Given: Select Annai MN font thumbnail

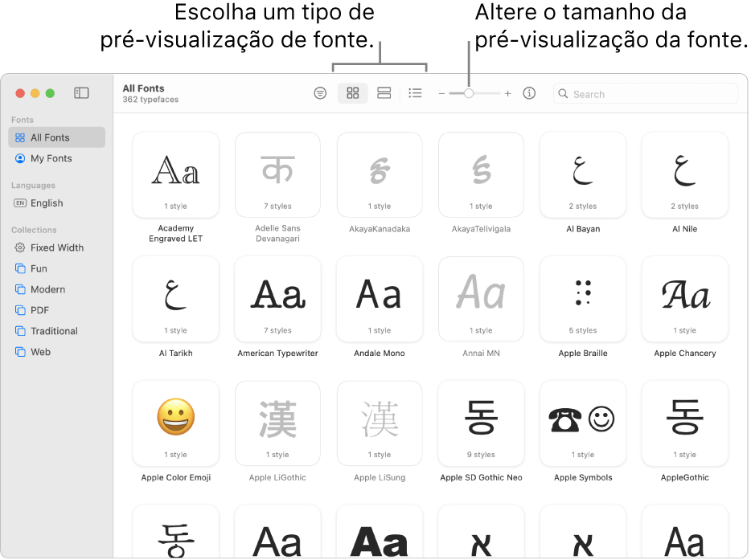Looking at the screenshot, I should pyautogui.click(x=481, y=300).
